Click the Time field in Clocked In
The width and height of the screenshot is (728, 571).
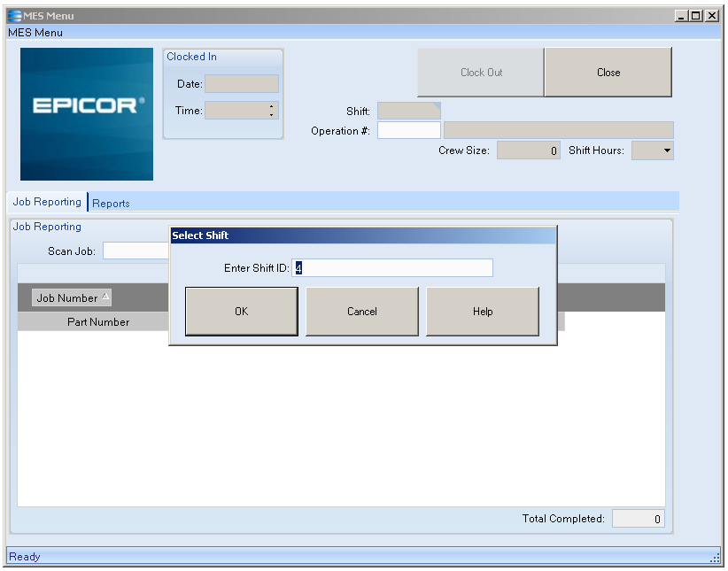242,111
